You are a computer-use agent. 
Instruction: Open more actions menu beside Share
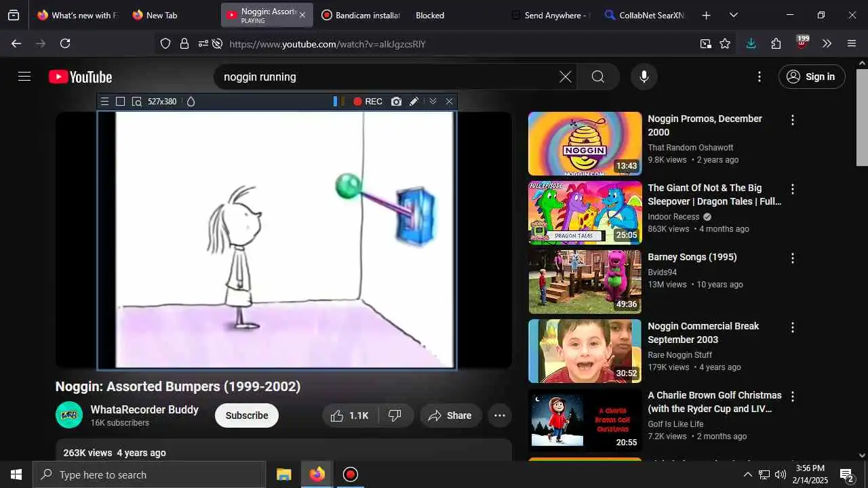(500, 415)
